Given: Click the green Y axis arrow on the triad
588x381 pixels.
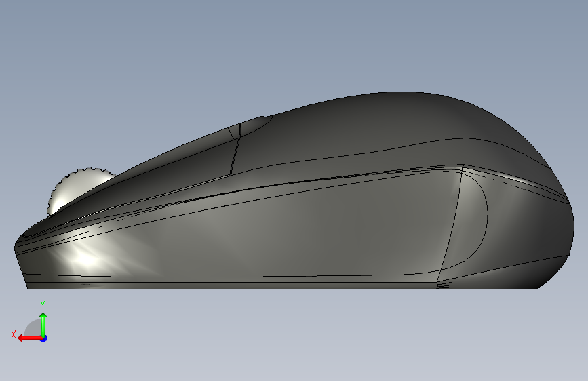Looking at the screenshot, I should pyautogui.click(x=43, y=324).
